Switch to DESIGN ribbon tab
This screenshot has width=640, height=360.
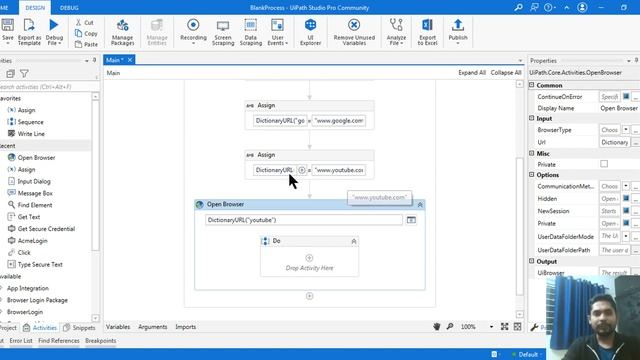tap(35, 8)
